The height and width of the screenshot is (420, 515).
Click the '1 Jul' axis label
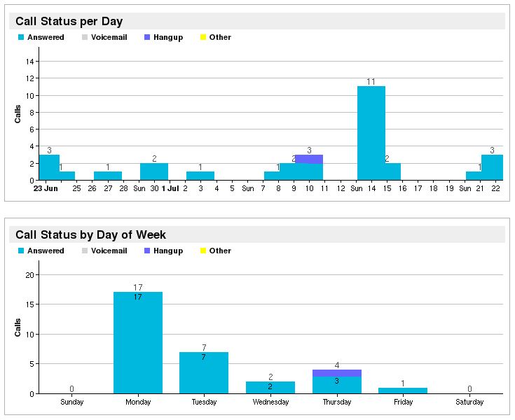click(170, 189)
